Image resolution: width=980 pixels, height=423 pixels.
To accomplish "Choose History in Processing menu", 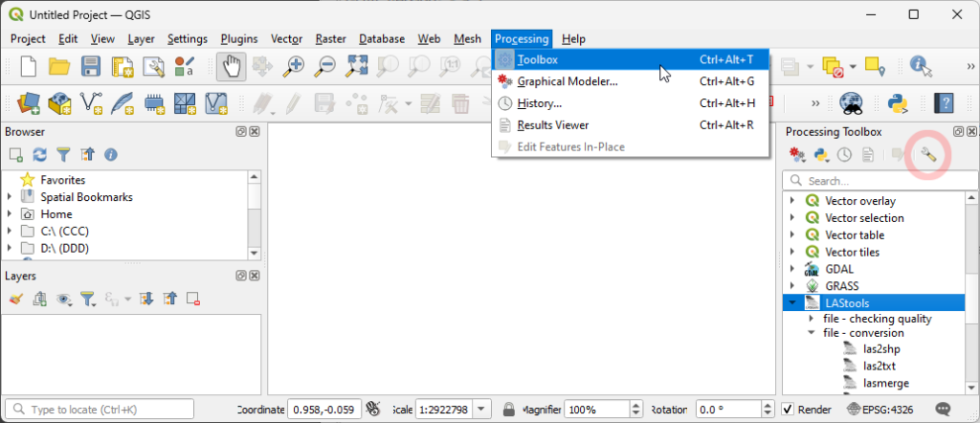I will coord(630,103).
